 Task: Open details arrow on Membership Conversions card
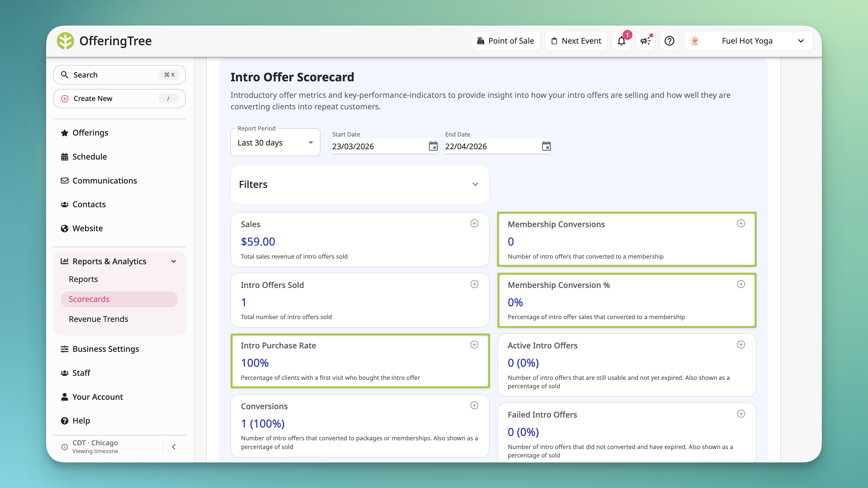click(741, 223)
